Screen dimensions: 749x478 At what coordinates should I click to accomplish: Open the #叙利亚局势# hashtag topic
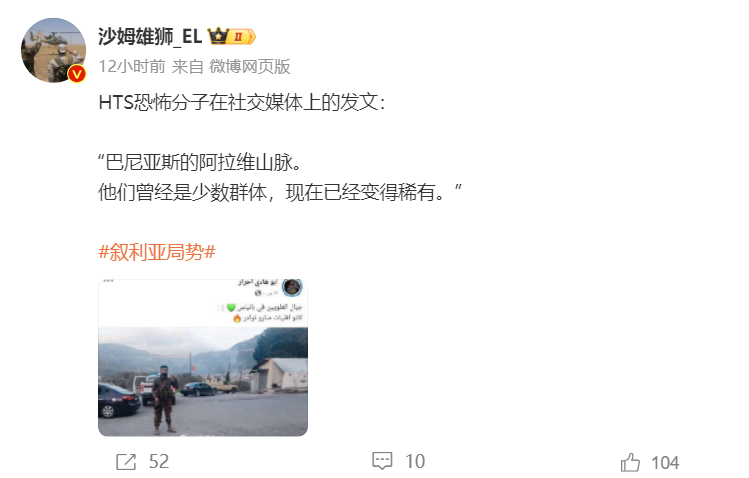point(157,252)
